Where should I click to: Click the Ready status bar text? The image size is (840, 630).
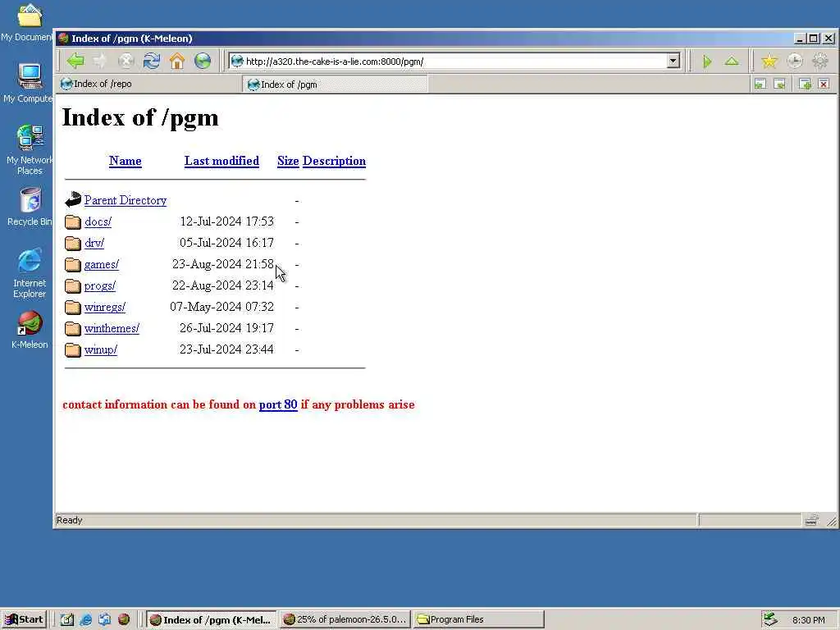pyautogui.click(x=69, y=520)
